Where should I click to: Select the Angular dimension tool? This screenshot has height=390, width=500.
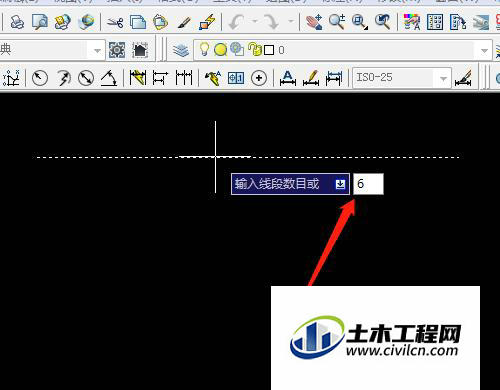(109, 78)
